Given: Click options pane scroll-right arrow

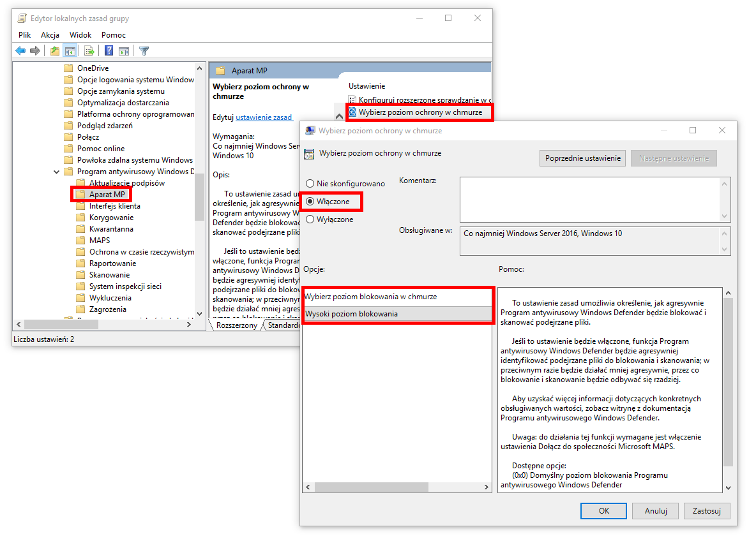Looking at the screenshot, I should pyautogui.click(x=486, y=487).
